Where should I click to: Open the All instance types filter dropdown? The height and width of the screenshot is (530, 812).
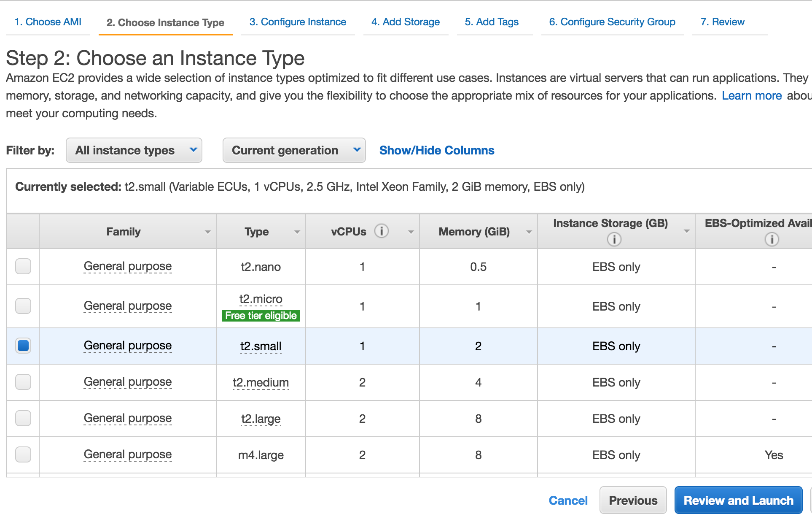coord(134,150)
